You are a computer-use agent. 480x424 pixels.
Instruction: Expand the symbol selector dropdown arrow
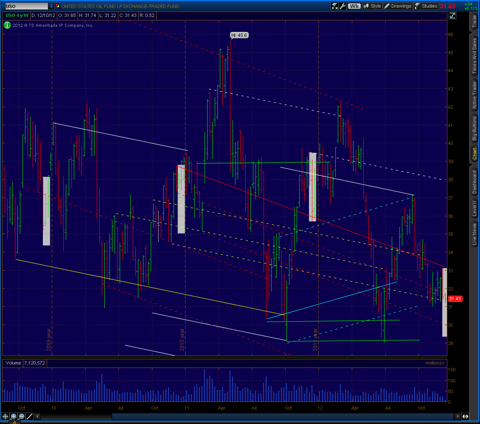(x=51, y=6)
